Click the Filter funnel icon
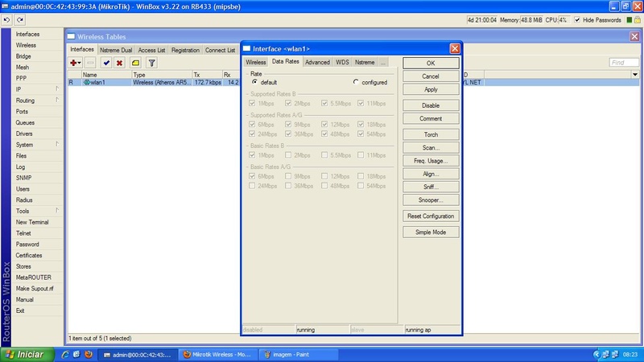This screenshot has height=362, width=644. click(151, 63)
